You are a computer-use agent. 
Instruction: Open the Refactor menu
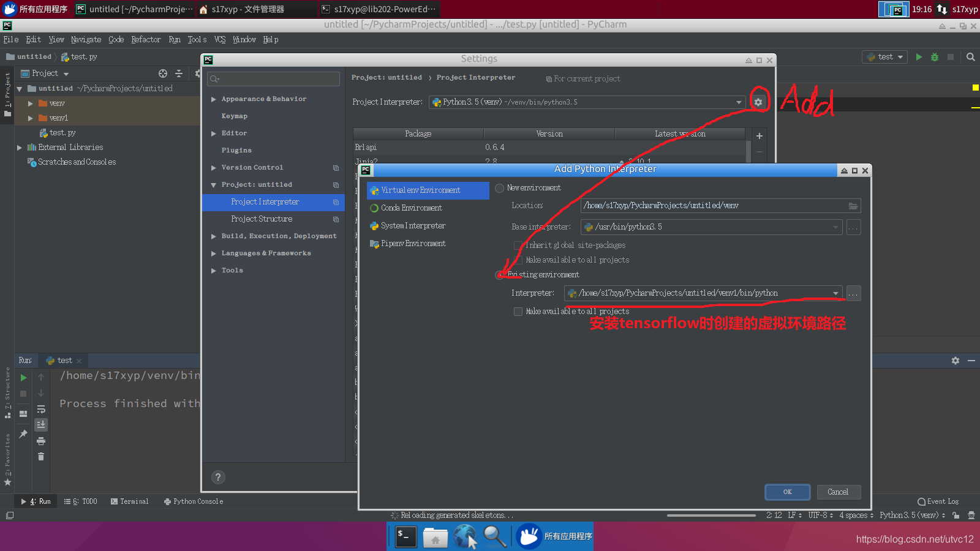point(146,40)
